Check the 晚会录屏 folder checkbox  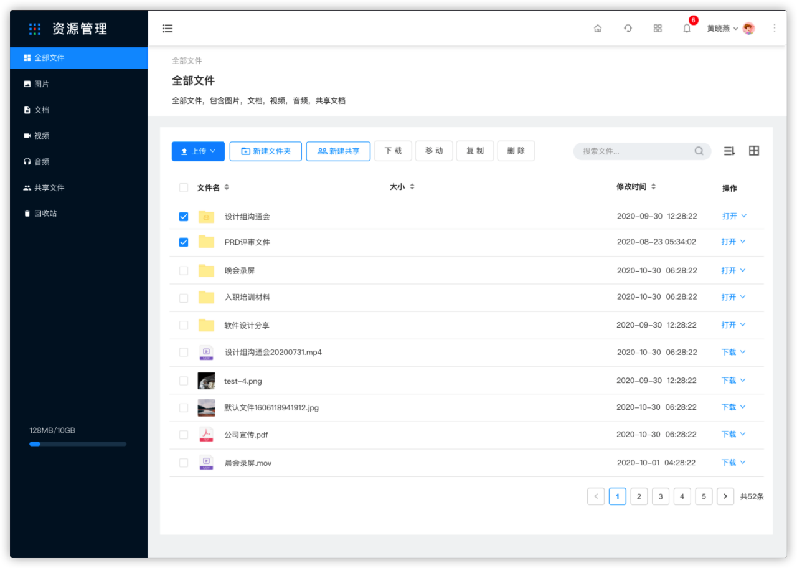click(x=184, y=271)
